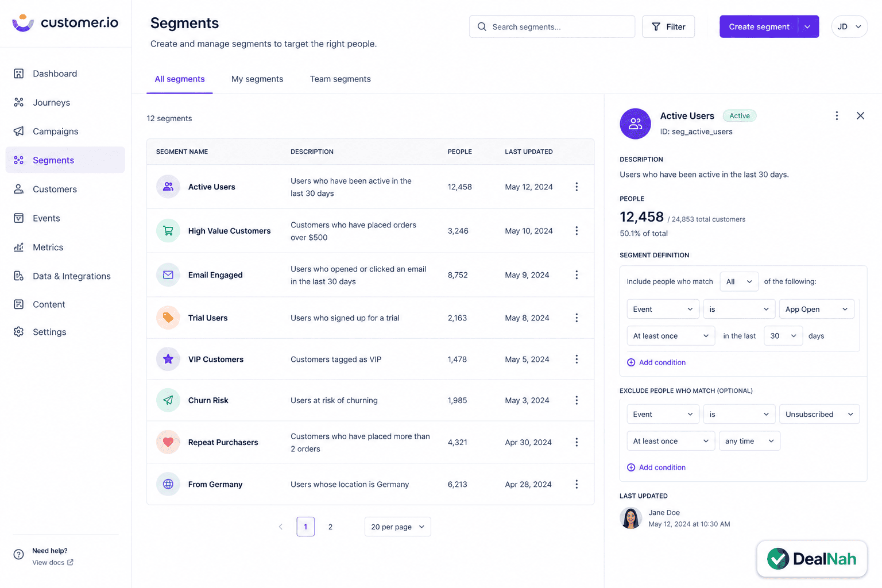
Task: Open include condition At least once dropdown
Action: point(671,336)
